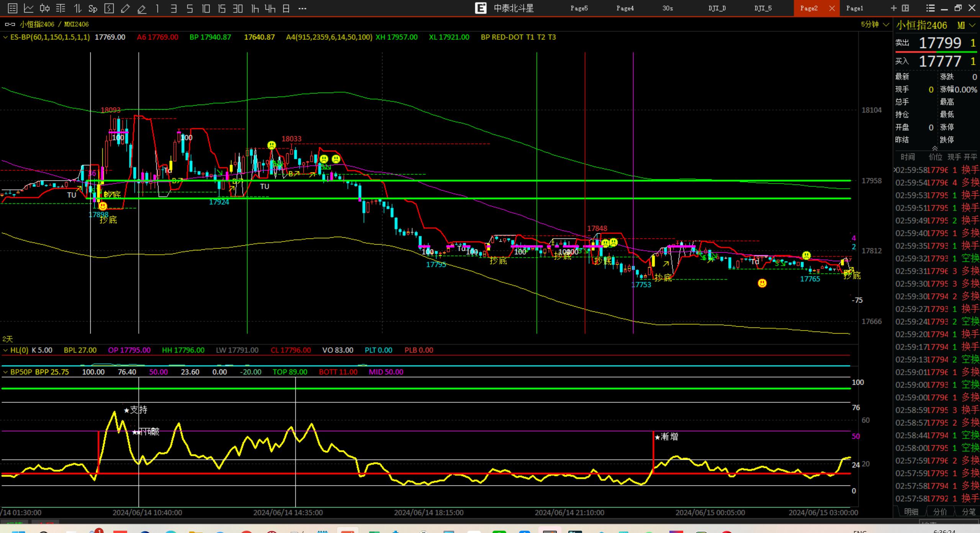Click the ★渐增 marker on indicator
This screenshot has width=980, height=533.
point(666,437)
